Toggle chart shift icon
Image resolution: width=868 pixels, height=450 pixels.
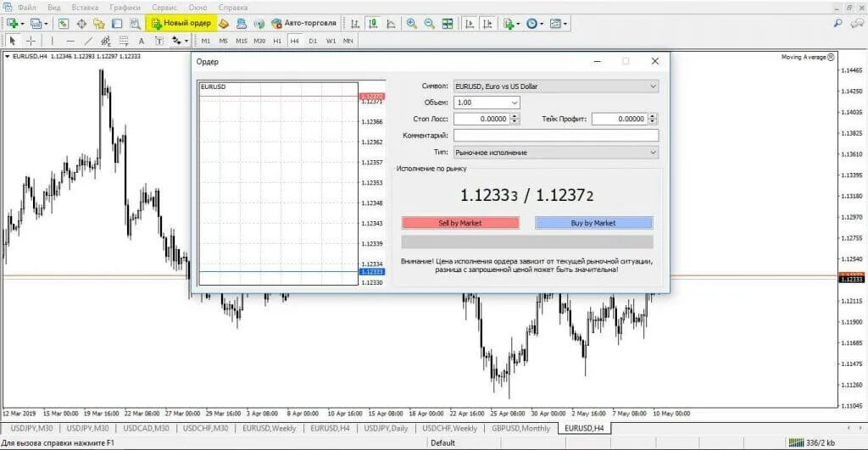(x=487, y=23)
